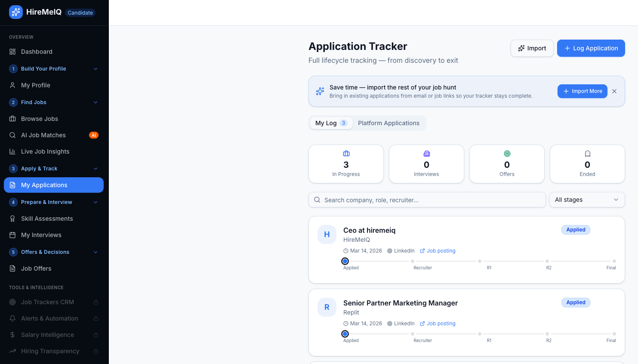Click the Live Job Insights chart icon

[x=12, y=151]
